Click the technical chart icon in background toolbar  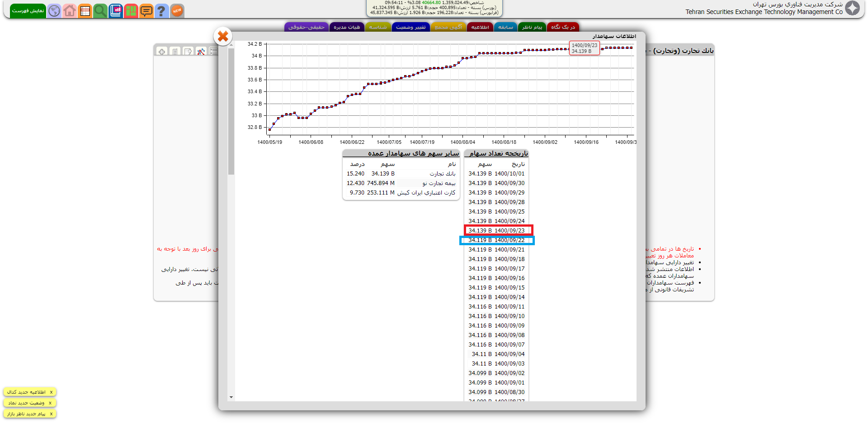click(201, 52)
